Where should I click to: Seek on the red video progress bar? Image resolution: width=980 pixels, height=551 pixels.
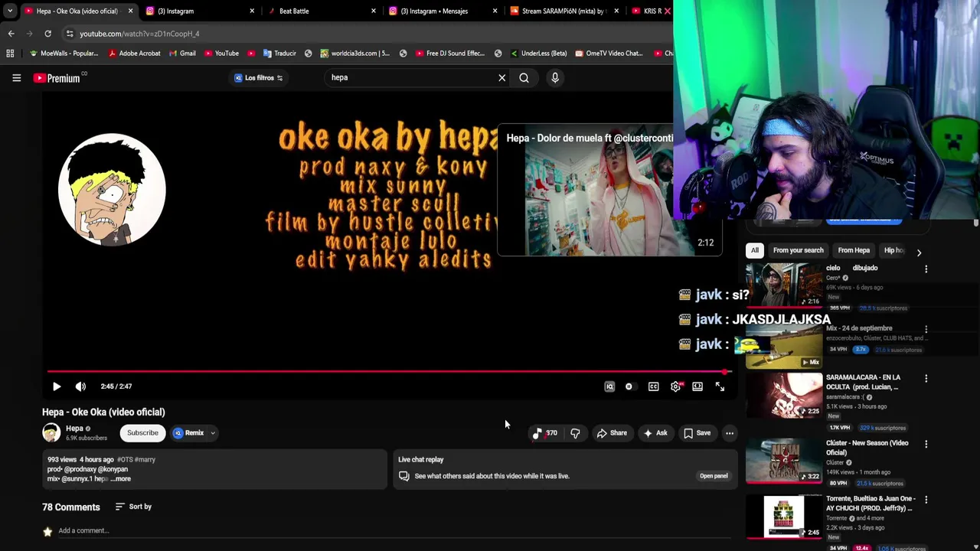click(x=389, y=372)
